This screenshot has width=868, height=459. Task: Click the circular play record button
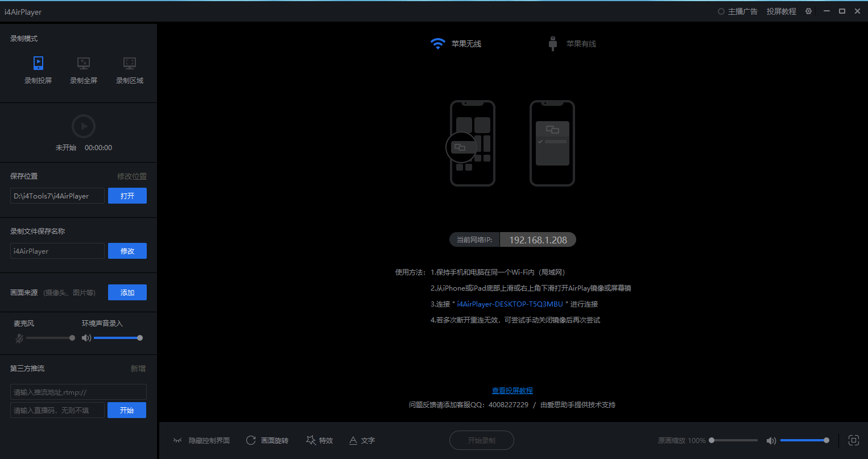tap(84, 126)
